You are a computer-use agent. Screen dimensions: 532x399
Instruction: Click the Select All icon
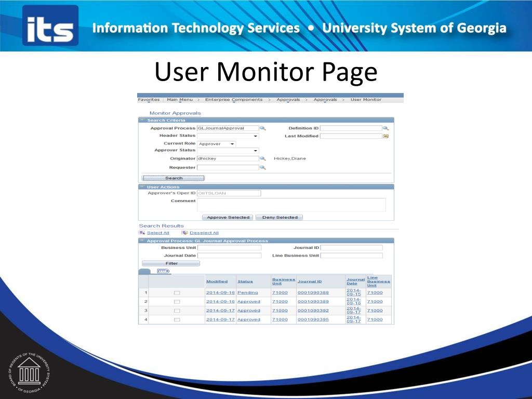coord(142,233)
